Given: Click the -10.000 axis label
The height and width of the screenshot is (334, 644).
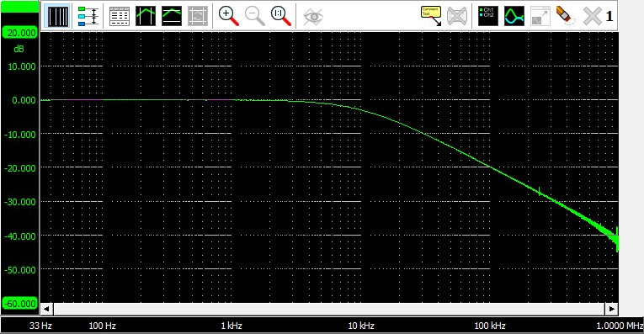Looking at the screenshot, I should point(20,135).
